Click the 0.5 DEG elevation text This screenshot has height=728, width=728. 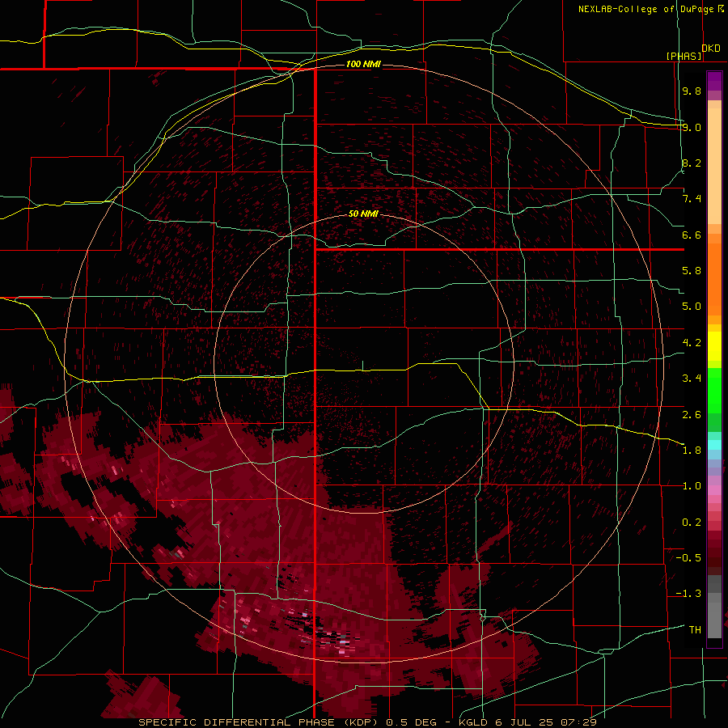click(412, 722)
